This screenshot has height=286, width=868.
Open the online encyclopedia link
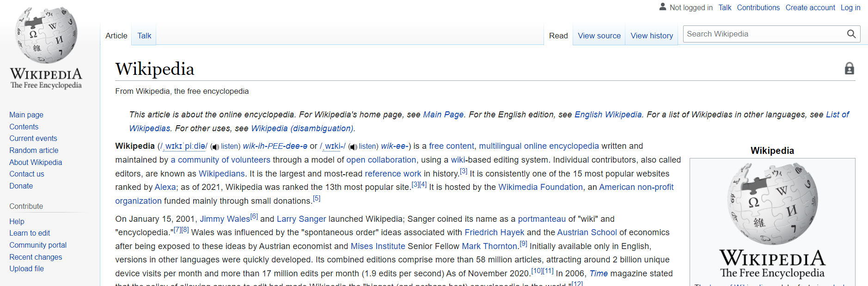[x=562, y=146]
